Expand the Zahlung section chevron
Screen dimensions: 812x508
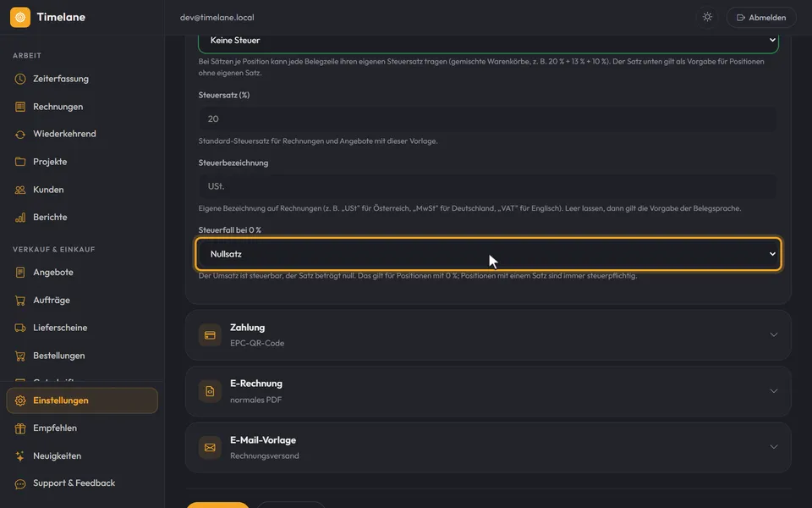774,335
